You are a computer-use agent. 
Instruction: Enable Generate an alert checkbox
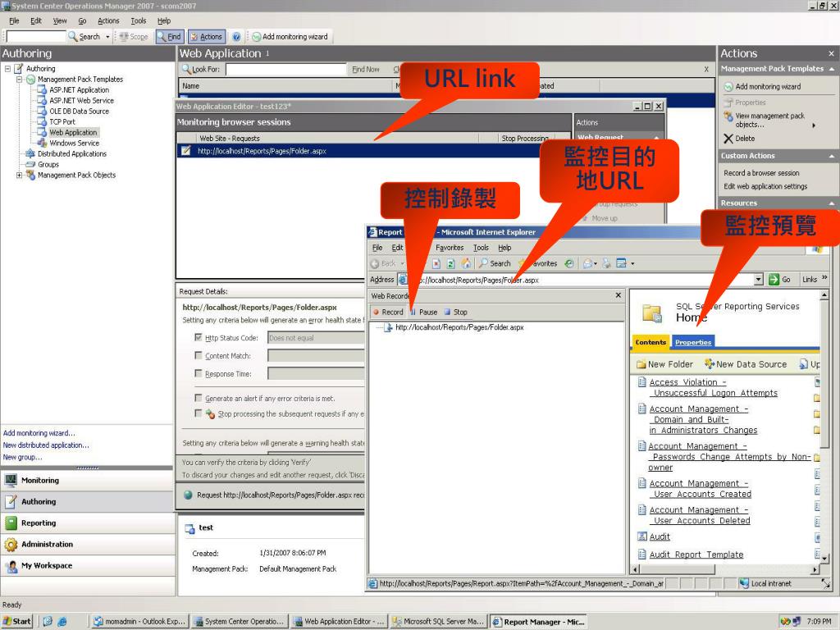199,398
